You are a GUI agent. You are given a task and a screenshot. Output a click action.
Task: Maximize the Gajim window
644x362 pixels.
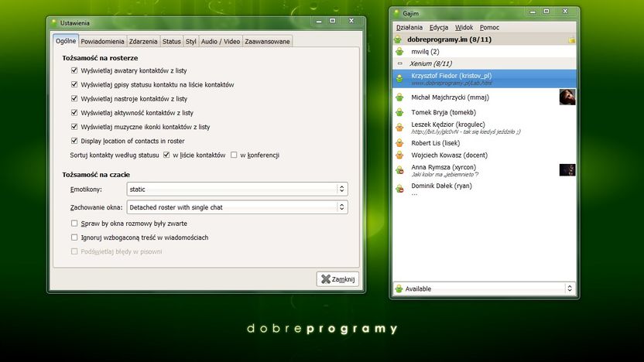546,12
